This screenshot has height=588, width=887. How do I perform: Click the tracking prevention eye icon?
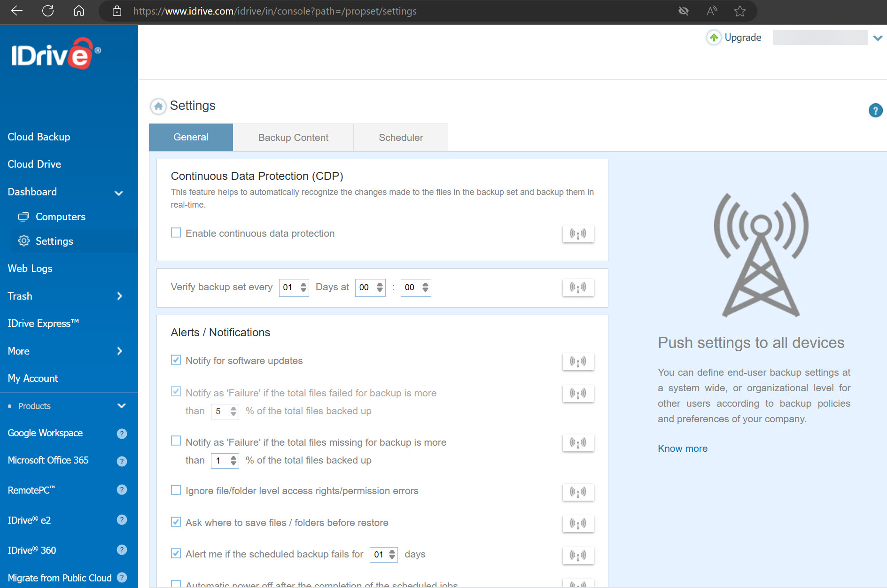(684, 11)
